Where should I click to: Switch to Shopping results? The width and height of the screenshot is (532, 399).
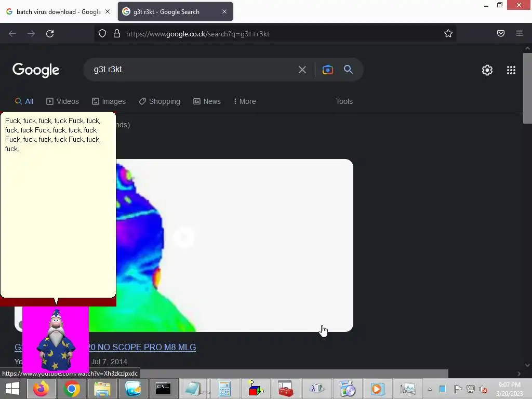click(159, 101)
